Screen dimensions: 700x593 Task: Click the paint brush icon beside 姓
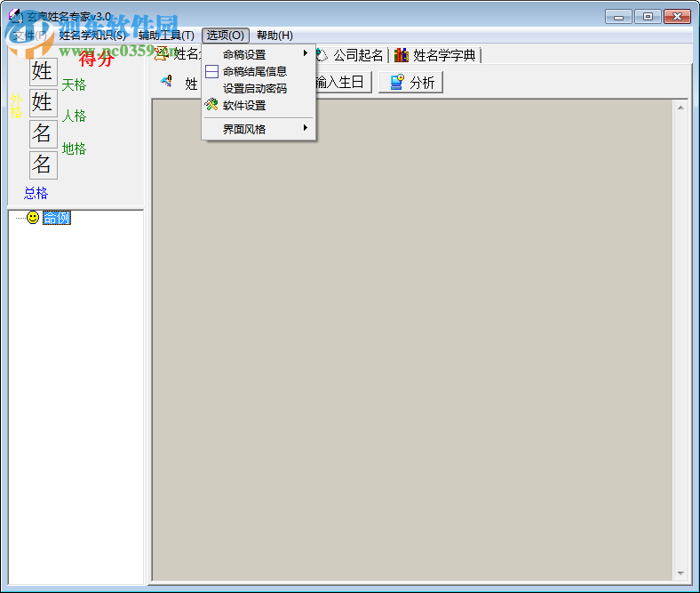(166, 81)
